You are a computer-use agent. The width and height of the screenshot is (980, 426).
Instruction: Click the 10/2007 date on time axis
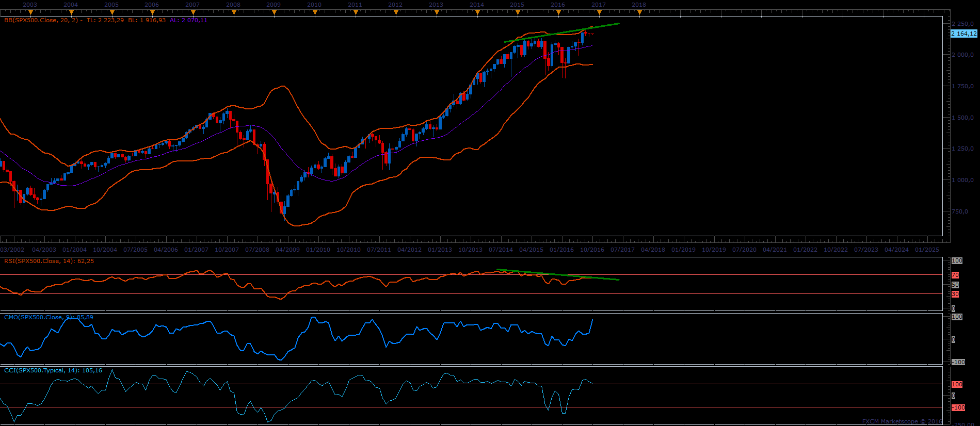pos(227,250)
